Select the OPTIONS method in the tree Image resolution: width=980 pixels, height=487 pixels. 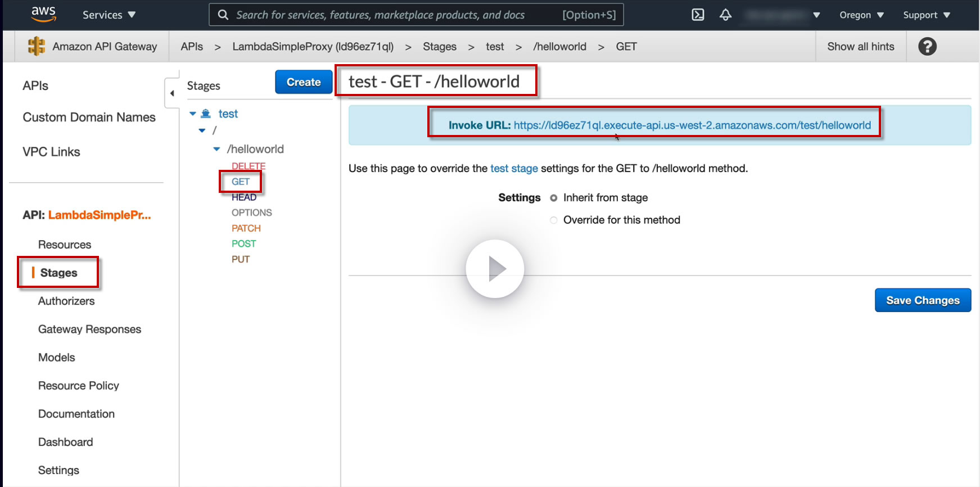(252, 213)
